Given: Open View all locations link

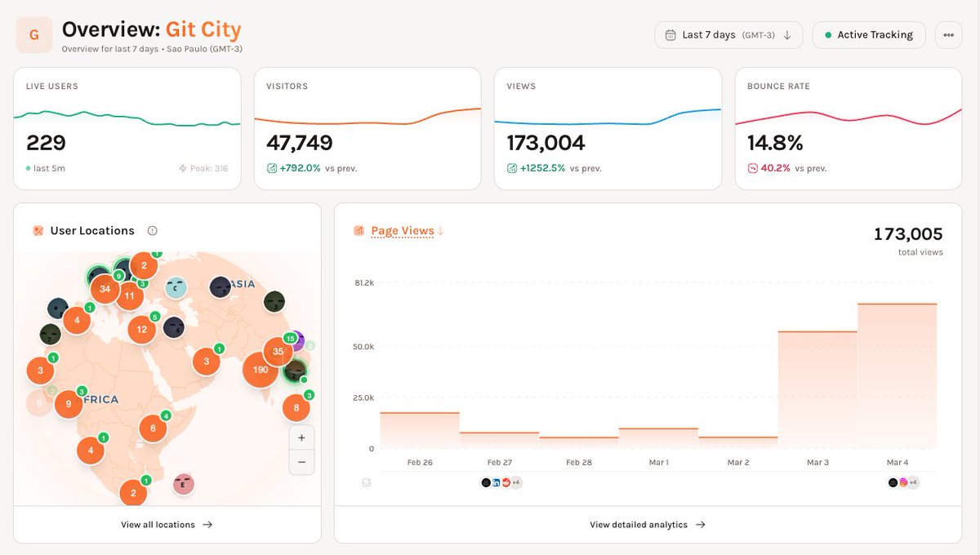Looking at the screenshot, I should 167,525.
